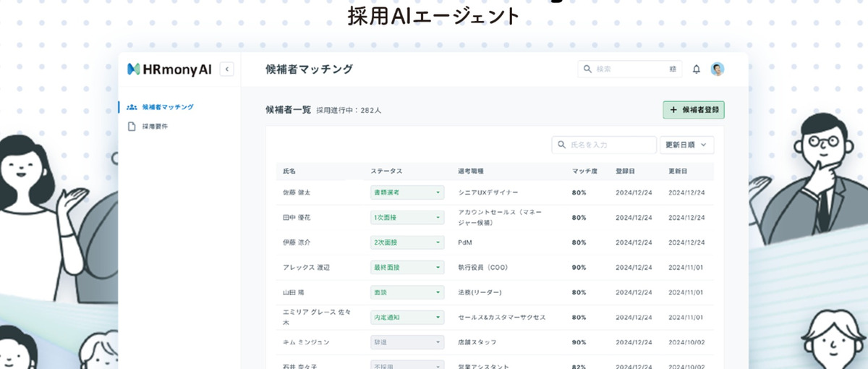This screenshot has height=369, width=868.
Task: Click 90% match score for アレックス 渡辺
Action: point(579,267)
